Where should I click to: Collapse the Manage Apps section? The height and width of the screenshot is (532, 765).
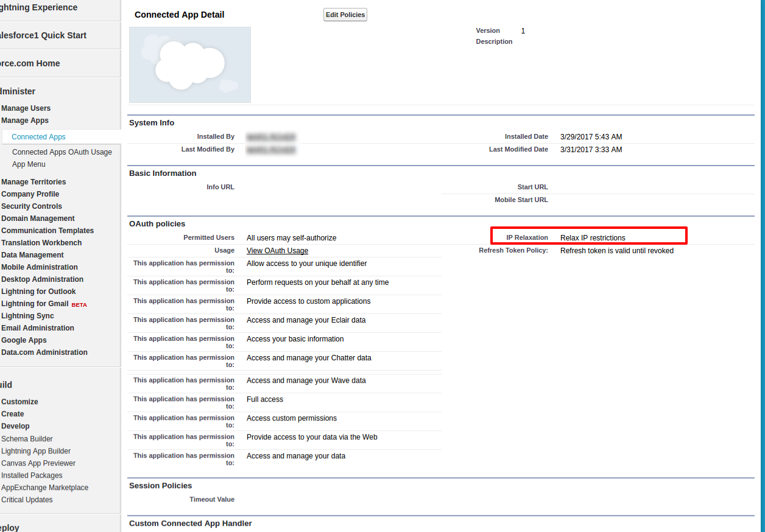point(25,121)
